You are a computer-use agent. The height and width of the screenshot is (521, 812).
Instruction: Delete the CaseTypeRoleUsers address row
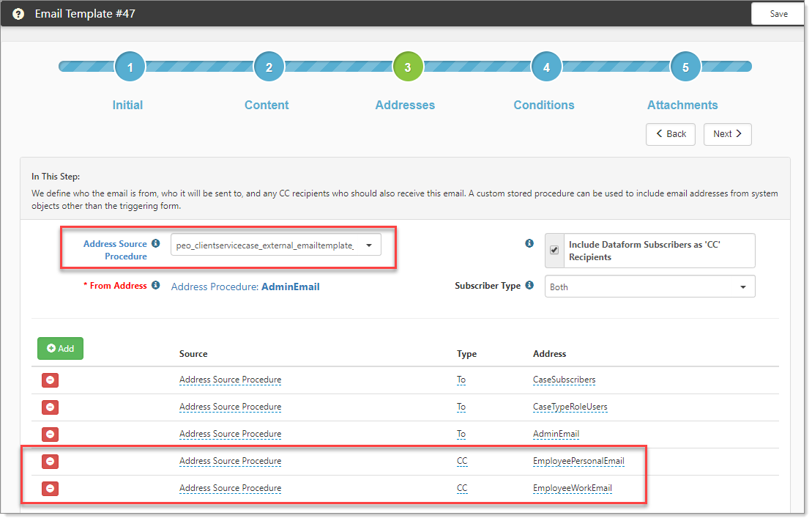point(50,407)
